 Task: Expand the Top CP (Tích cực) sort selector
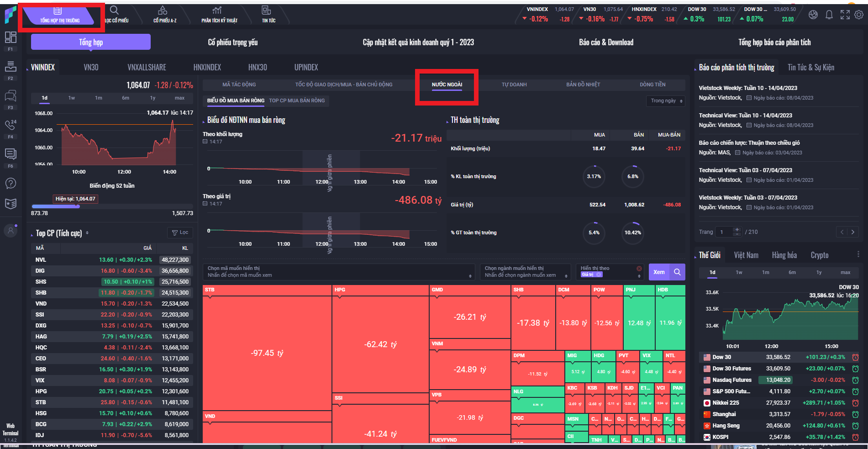87,233
